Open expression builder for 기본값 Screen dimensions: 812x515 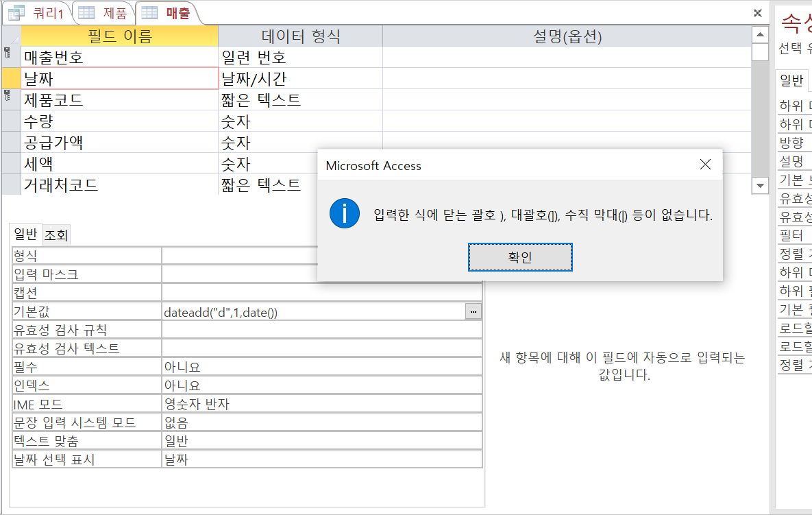point(473,312)
